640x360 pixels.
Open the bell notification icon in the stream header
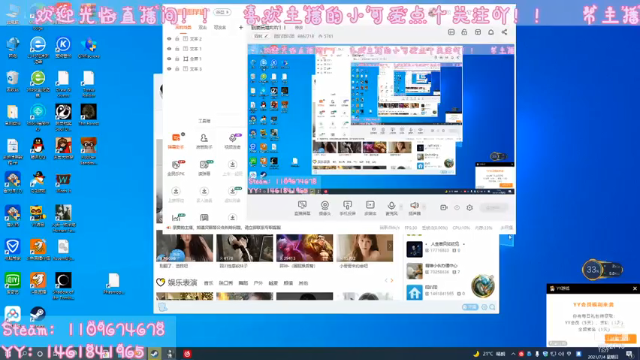tap(491, 32)
